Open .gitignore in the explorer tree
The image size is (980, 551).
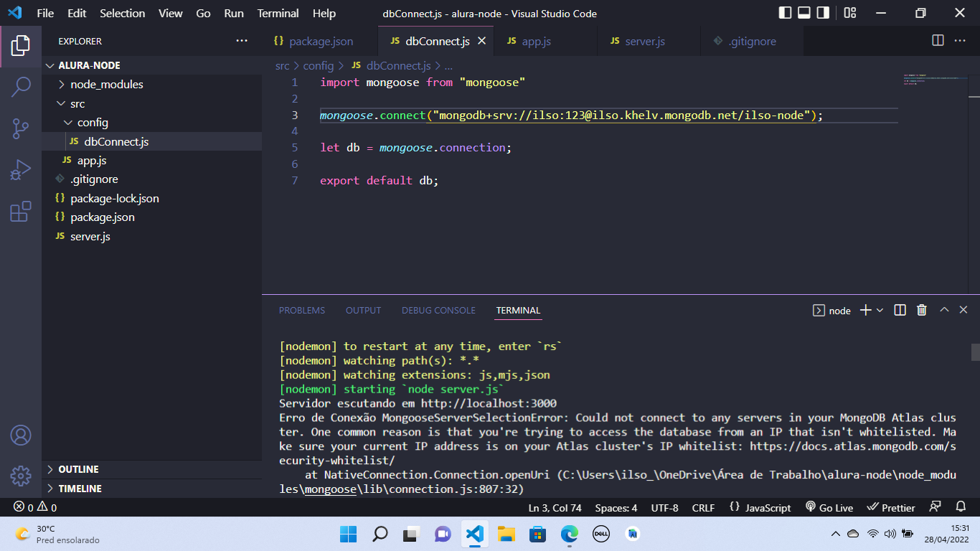point(151,179)
